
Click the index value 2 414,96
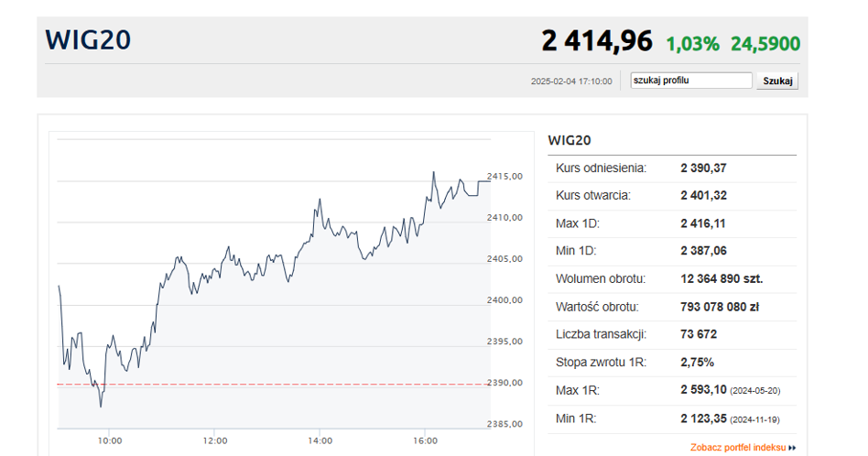point(596,41)
